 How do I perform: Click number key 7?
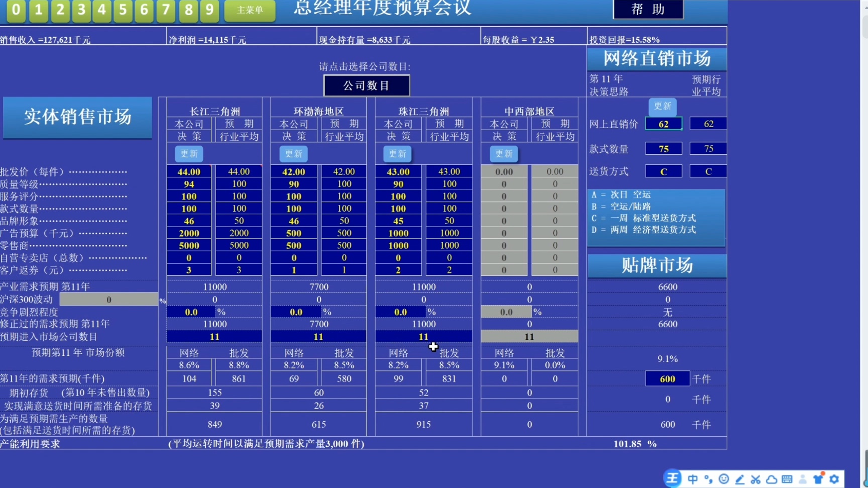[x=166, y=10]
